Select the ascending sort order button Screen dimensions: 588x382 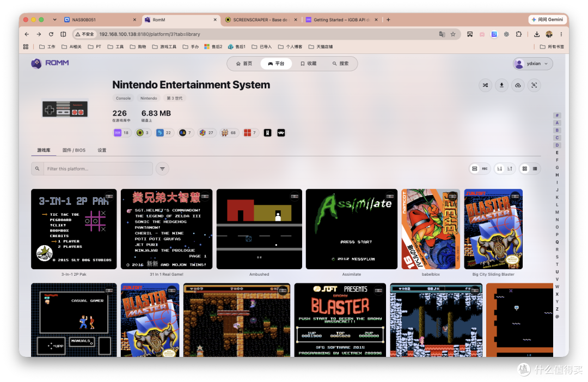pyautogui.click(x=510, y=169)
